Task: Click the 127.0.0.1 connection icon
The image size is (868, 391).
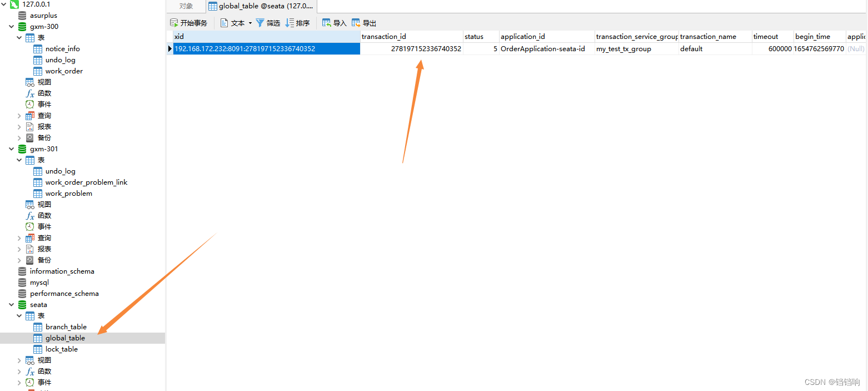Action: coord(14,4)
